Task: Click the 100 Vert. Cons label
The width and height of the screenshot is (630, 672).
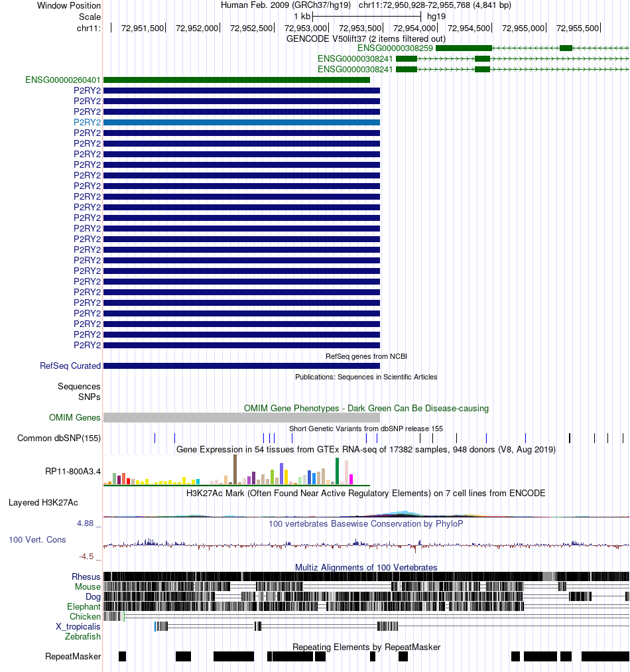Action: pyautogui.click(x=37, y=539)
